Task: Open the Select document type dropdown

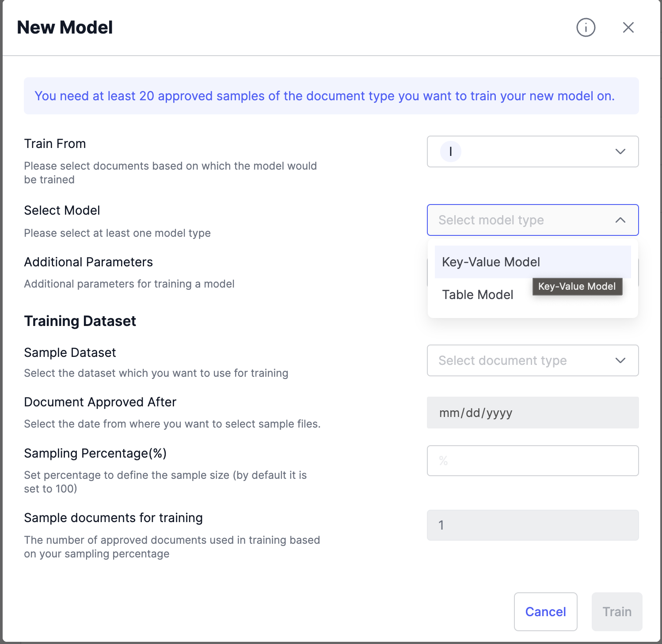Action: tap(533, 360)
